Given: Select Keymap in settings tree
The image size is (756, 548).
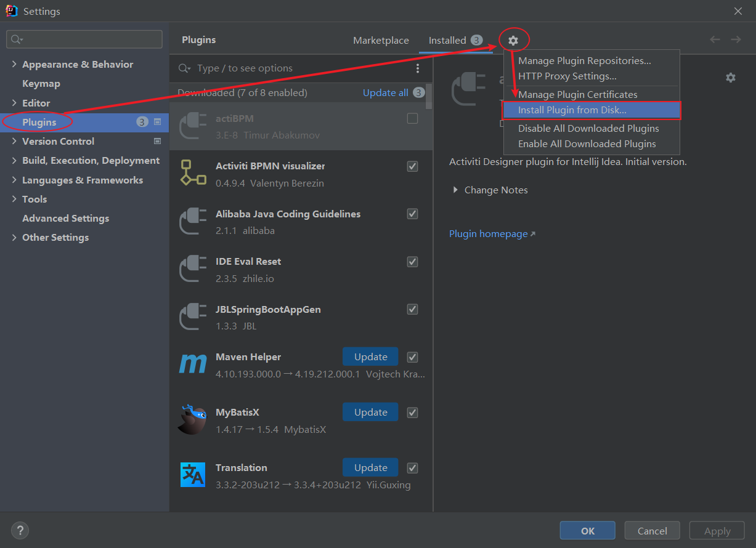Looking at the screenshot, I should tap(41, 84).
